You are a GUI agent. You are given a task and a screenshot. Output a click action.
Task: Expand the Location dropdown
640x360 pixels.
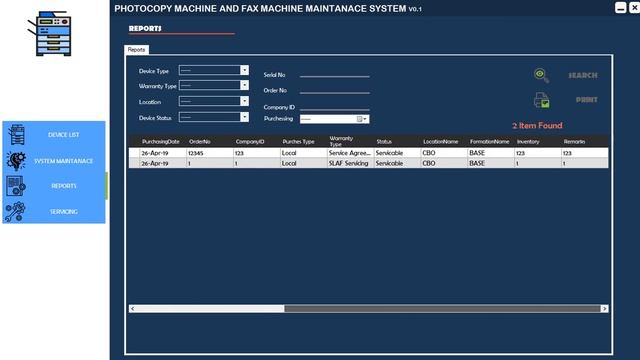coord(244,101)
